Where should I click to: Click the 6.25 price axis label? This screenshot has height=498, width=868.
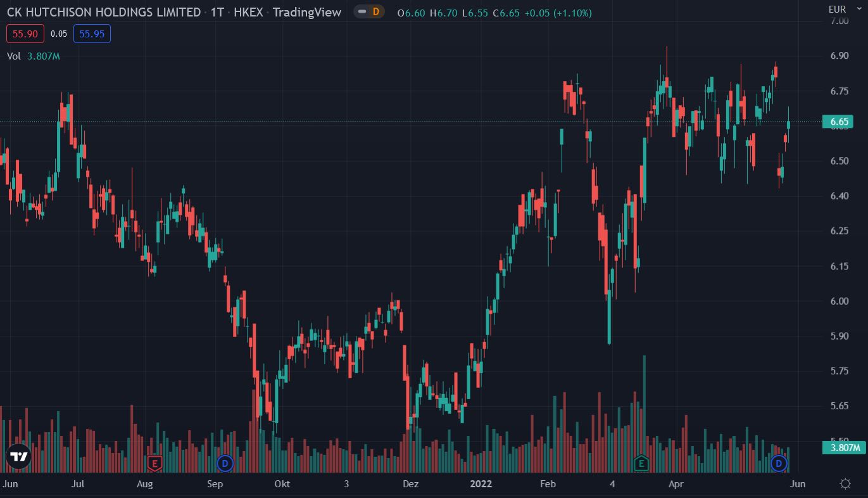pyautogui.click(x=839, y=231)
